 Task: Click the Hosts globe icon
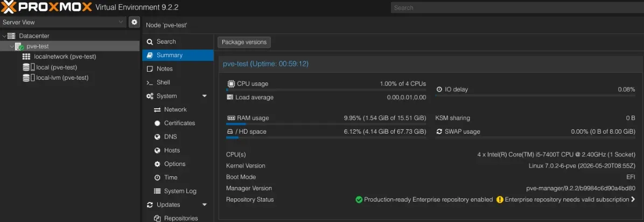pos(157,150)
